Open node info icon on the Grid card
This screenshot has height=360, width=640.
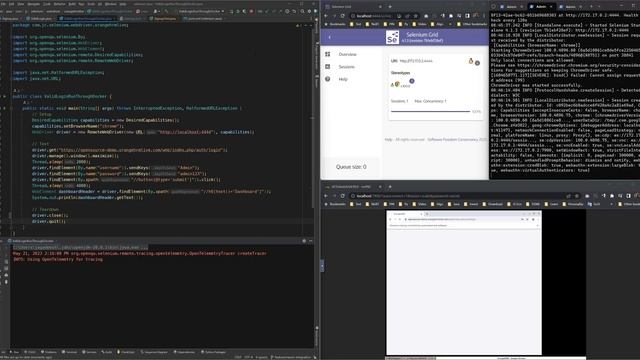[x=477, y=63]
